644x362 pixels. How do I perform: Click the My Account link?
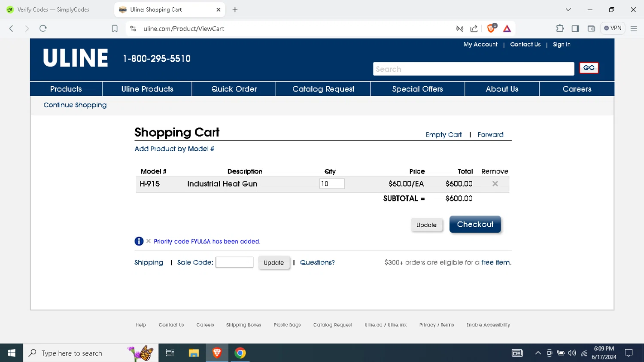480,44
